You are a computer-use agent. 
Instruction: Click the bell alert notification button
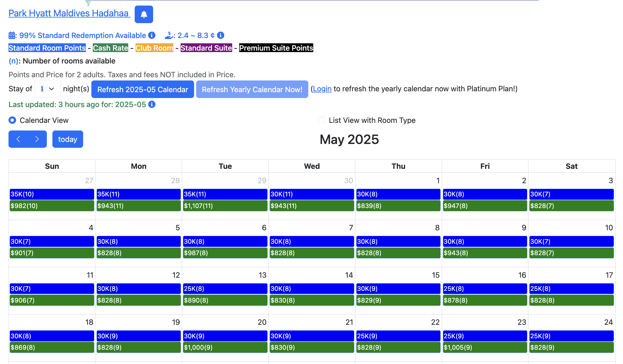[144, 14]
